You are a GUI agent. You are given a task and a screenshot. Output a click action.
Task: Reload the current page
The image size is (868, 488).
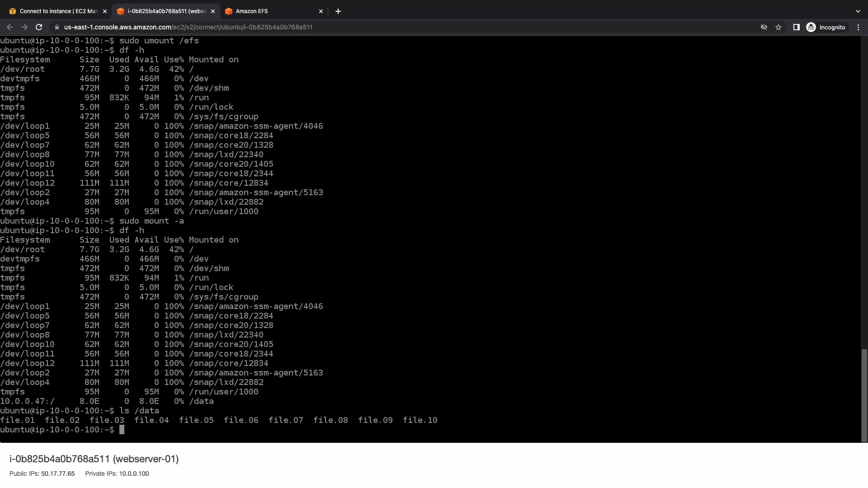pos(39,27)
